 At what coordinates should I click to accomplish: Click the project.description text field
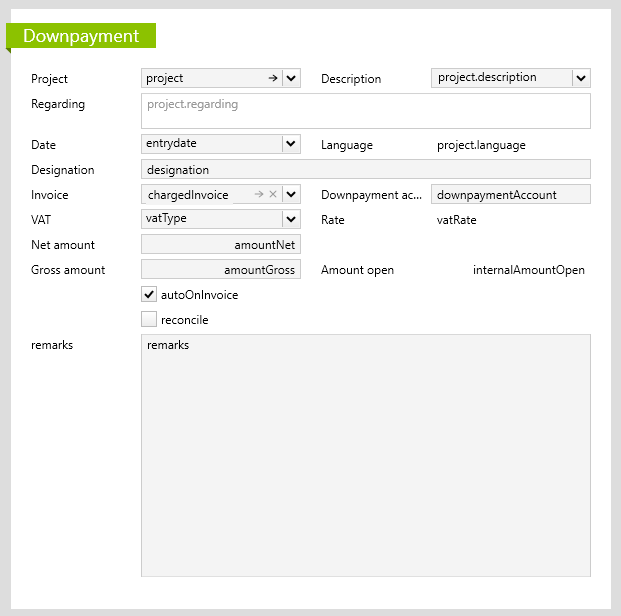click(500, 78)
